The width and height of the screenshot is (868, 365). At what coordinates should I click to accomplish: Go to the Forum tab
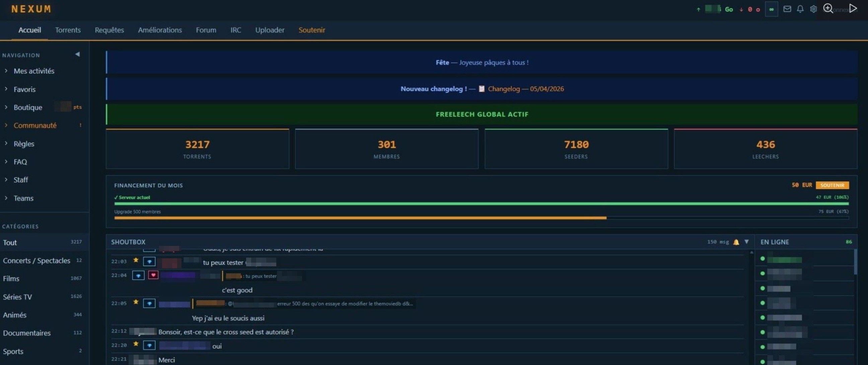206,30
